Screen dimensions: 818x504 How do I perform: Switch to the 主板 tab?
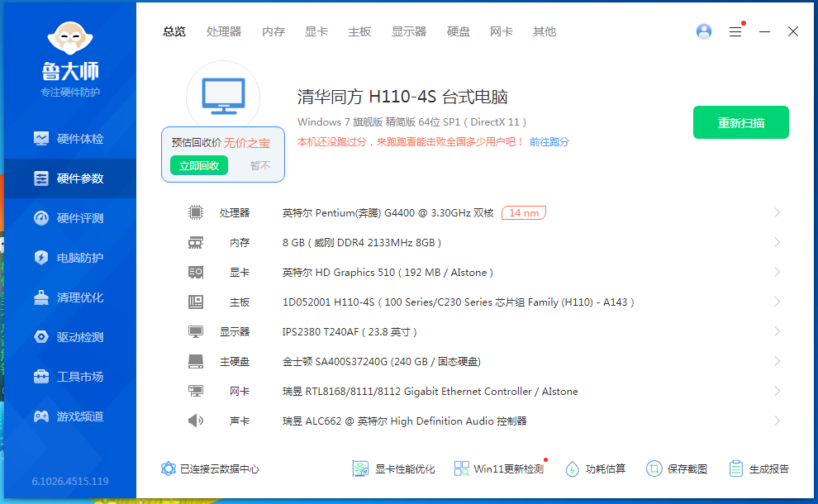coord(359,31)
